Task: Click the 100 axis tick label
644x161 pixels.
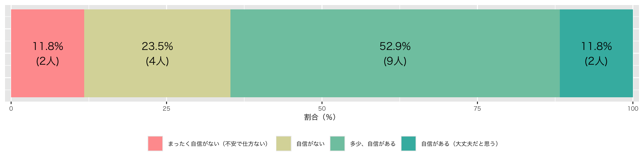Action: click(x=633, y=109)
